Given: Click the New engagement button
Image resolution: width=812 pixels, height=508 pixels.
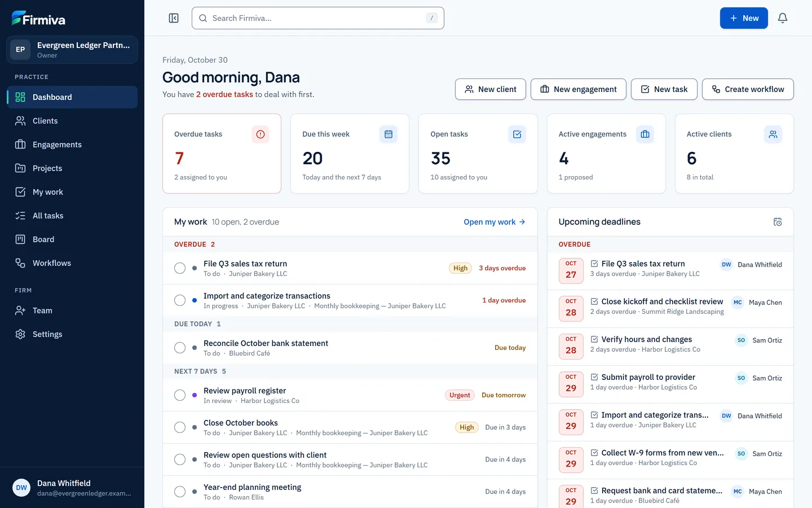Looking at the screenshot, I should (579, 89).
